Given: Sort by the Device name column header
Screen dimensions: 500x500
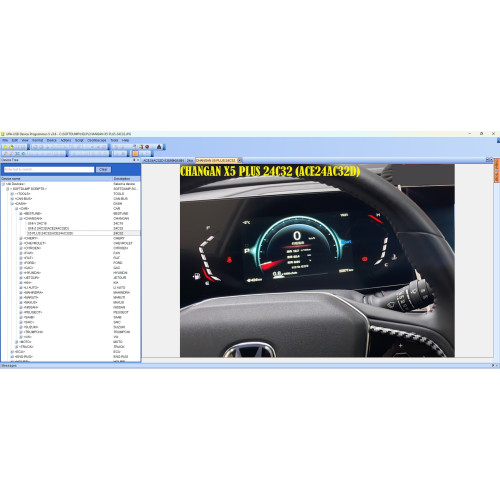Looking at the screenshot, I should (56, 179).
